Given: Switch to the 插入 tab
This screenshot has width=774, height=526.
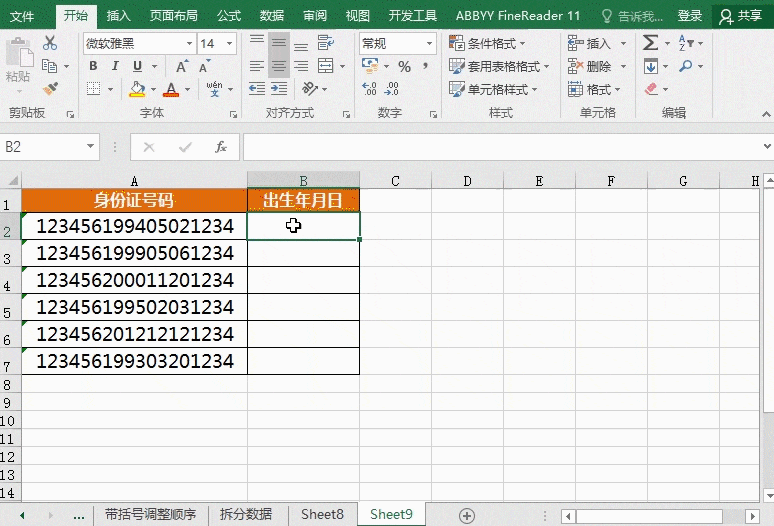Looking at the screenshot, I should [x=118, y=15].
